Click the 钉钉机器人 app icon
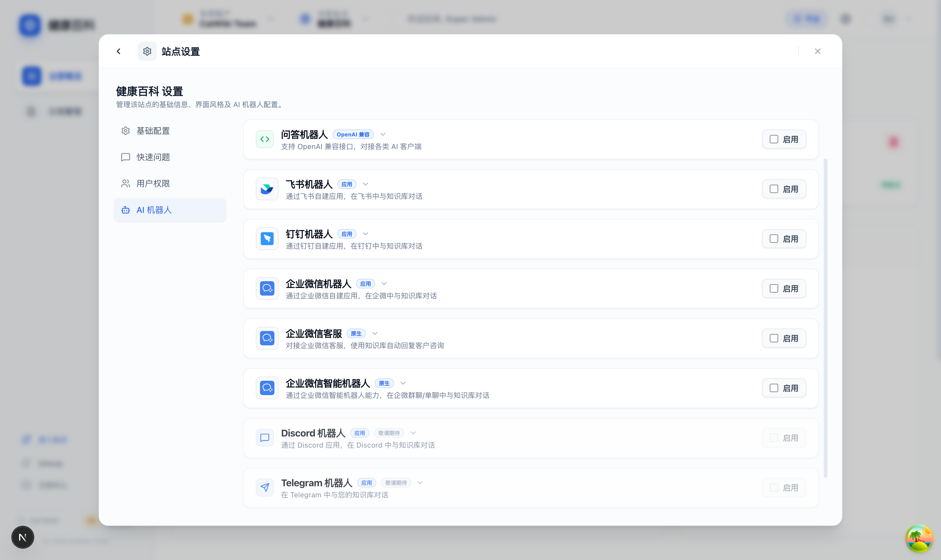941x560 pixels. (x=267, y=239)
